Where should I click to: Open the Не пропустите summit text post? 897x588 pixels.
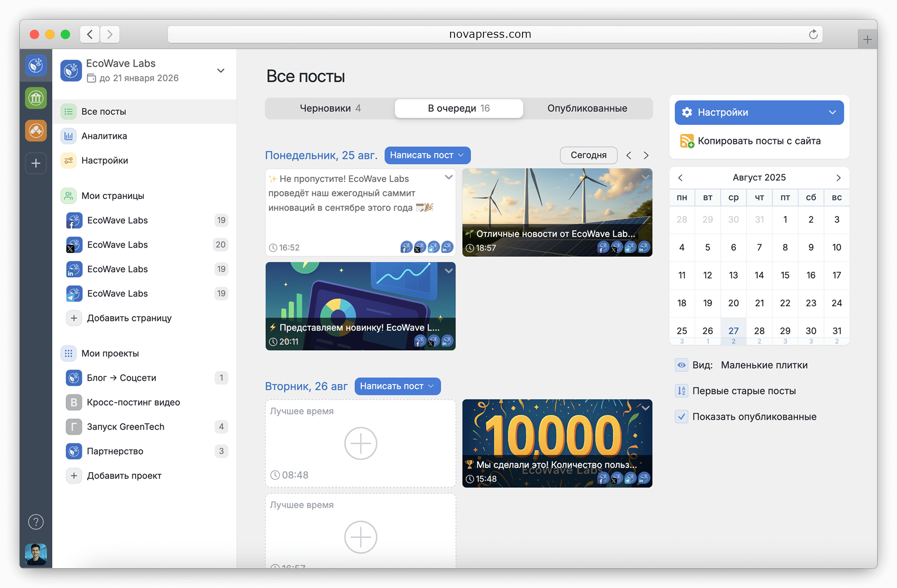(x=361, y=212)
